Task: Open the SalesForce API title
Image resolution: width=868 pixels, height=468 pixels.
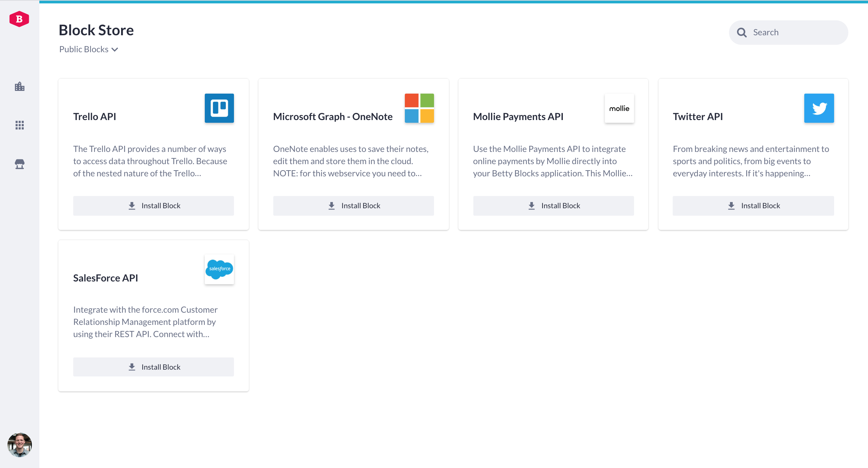Action: 105,278
